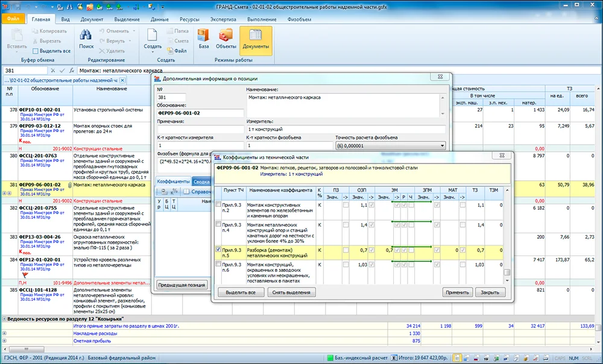This screenshot has height=364, width=603.
Task: Click the Вставить paste icon
Action: coord(17,36)
